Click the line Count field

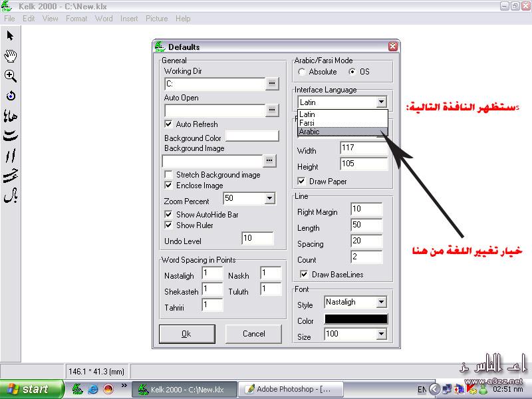point(367,257)
